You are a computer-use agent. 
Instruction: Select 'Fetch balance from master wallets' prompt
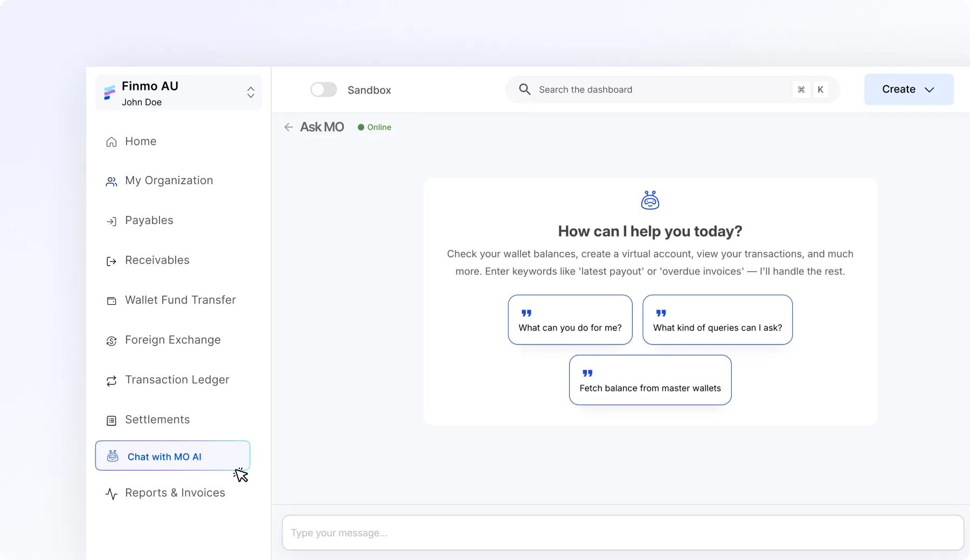pyautogui.click(x=650, y=380)
